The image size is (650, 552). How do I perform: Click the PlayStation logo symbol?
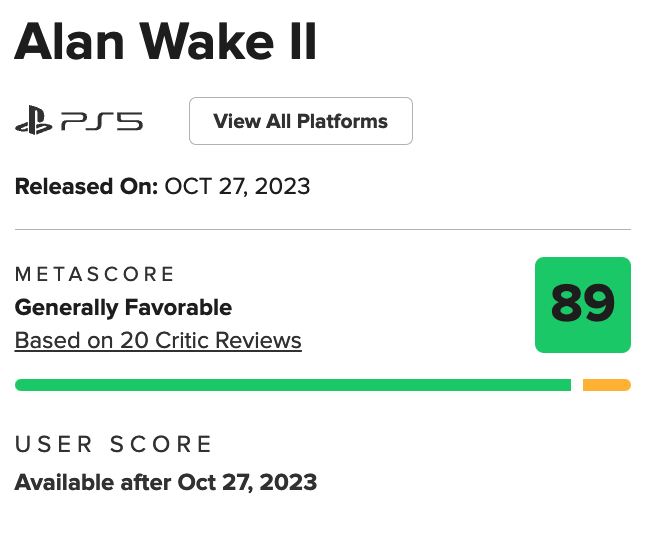(x=34, y=123)
